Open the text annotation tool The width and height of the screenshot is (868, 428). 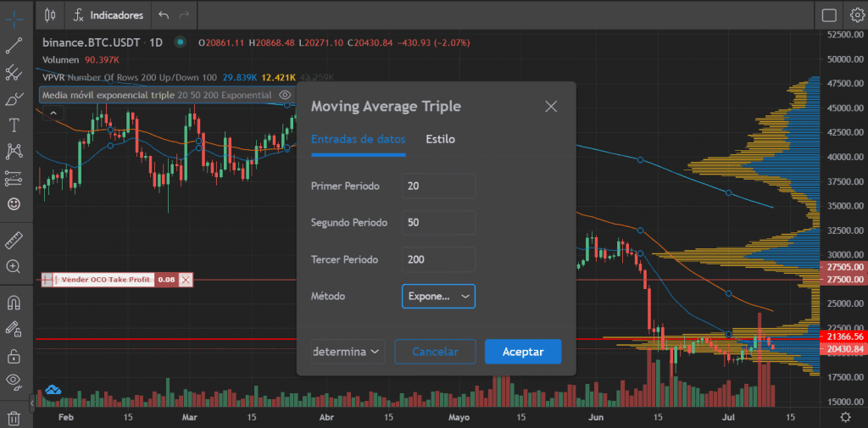click(14, 125)
